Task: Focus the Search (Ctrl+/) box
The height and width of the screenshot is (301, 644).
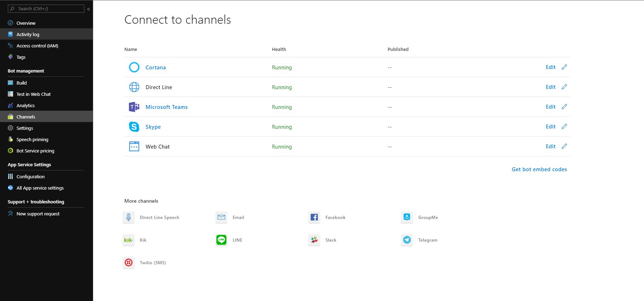Action: (x=46, y=8)
